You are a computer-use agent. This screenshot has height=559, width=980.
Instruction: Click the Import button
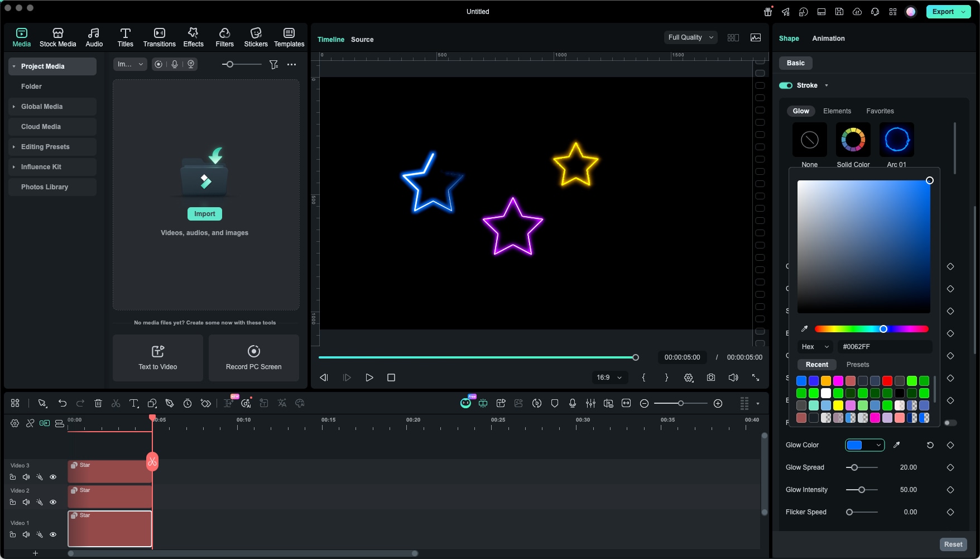pyautogui.click(x=205, y=214)
